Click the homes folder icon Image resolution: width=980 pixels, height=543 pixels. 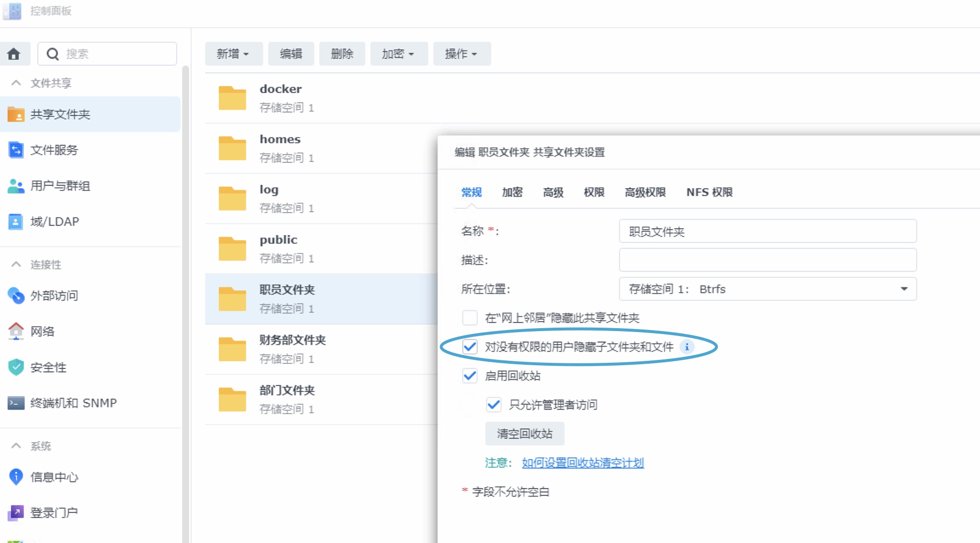coord(232,148)
